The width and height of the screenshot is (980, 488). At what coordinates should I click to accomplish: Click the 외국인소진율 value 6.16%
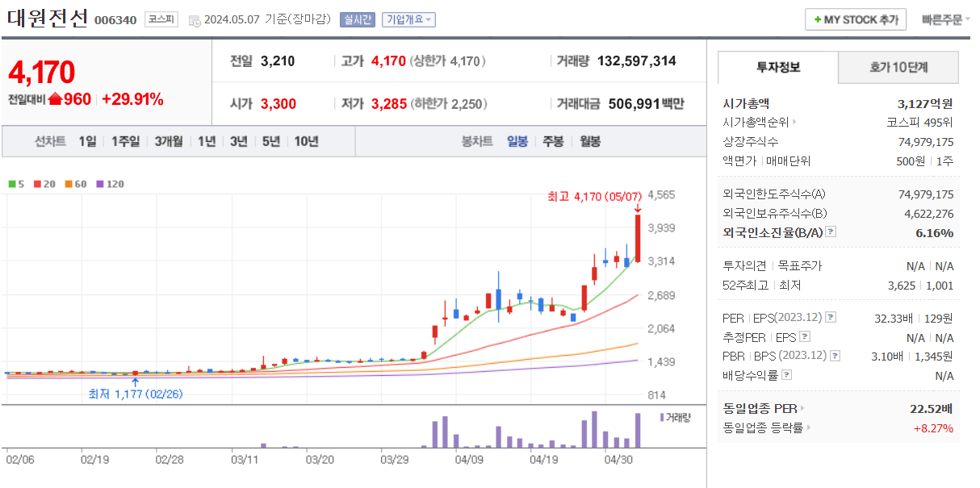tap(935, 232)
